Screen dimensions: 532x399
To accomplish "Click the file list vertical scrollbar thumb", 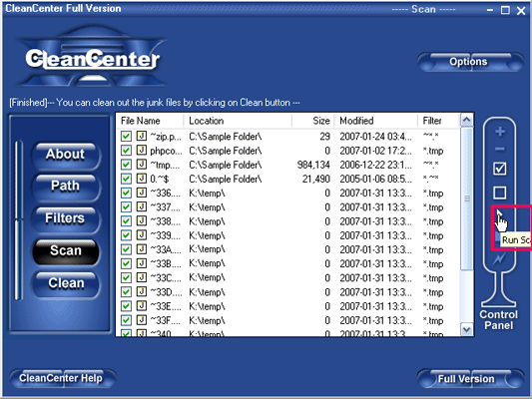I will [x=466, y=199].
